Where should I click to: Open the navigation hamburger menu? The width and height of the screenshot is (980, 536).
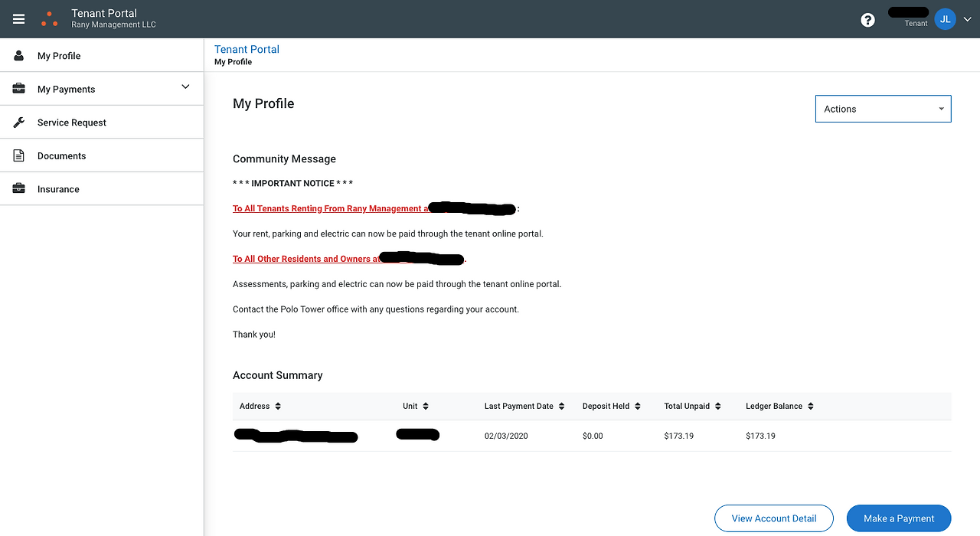(18, 18)
